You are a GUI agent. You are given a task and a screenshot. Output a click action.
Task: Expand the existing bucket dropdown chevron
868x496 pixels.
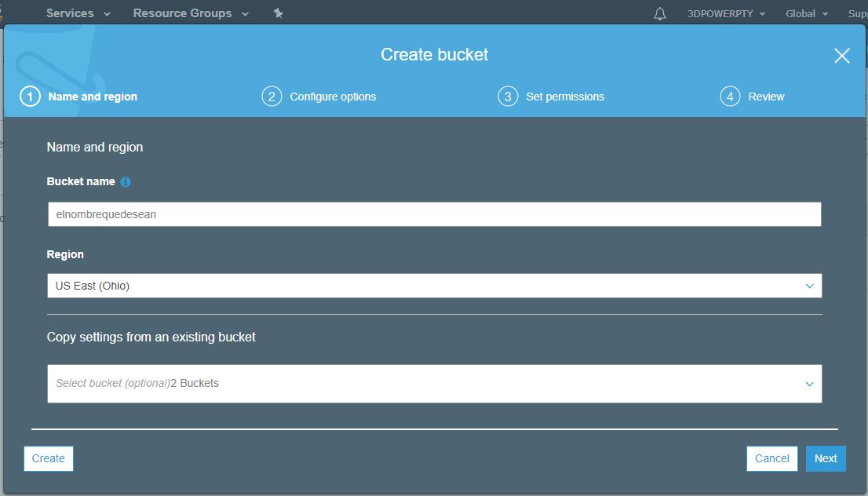pyautogui.click(x=809, y=384)
